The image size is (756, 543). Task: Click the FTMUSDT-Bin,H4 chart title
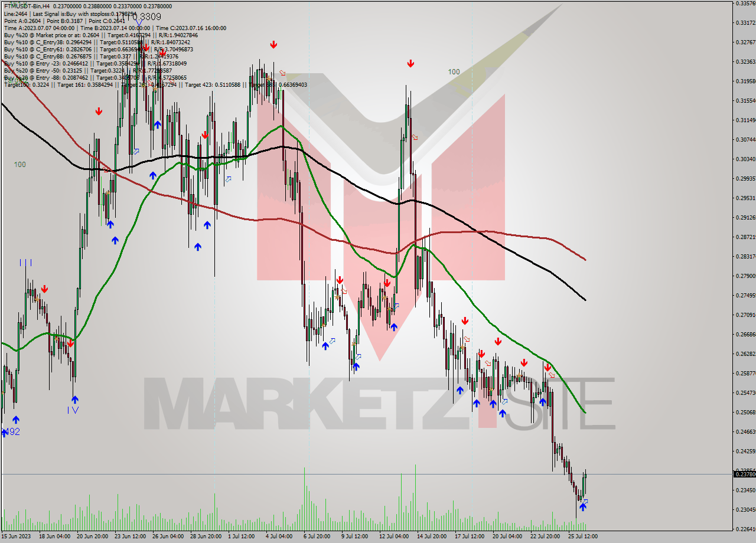(x=28, y=6)
